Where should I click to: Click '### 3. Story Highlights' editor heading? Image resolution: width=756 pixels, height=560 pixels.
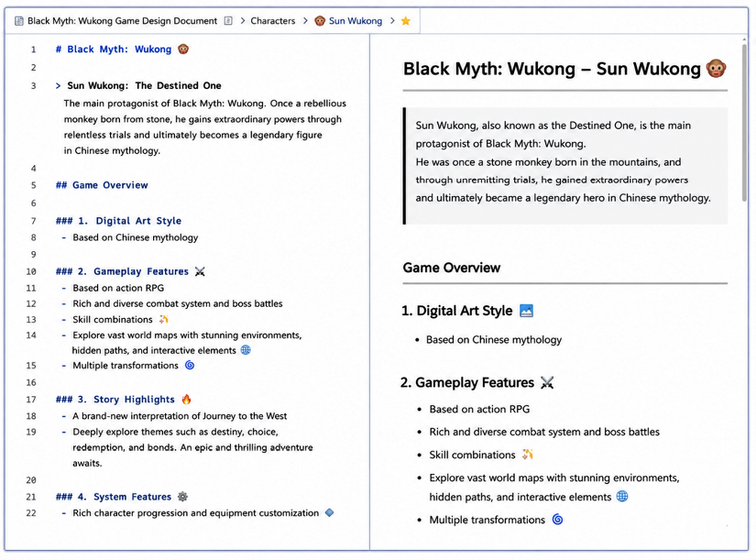pos(115,400)
